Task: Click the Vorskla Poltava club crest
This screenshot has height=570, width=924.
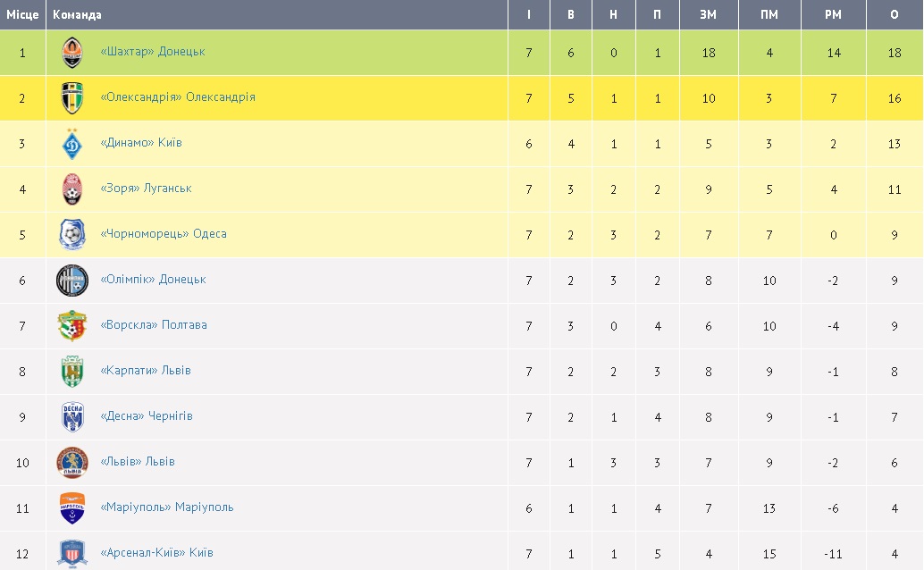Action: (72, 326)
